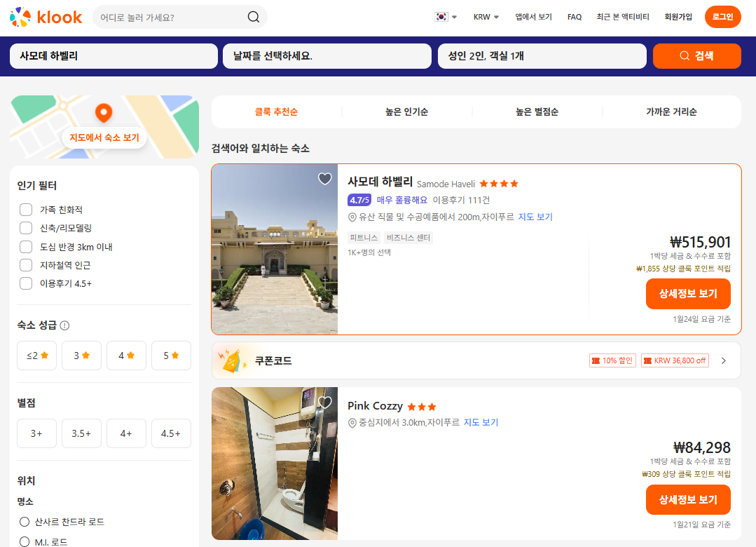Select the 가까운 거리순 sort tab
Screen dimensions: 756x547
[671, 112]
